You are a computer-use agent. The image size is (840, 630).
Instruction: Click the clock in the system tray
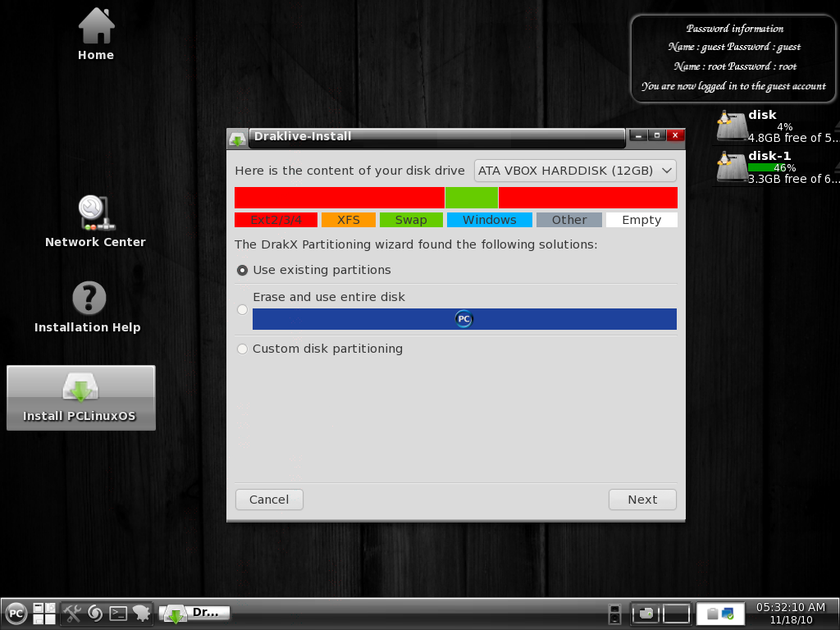pos(790,613)
